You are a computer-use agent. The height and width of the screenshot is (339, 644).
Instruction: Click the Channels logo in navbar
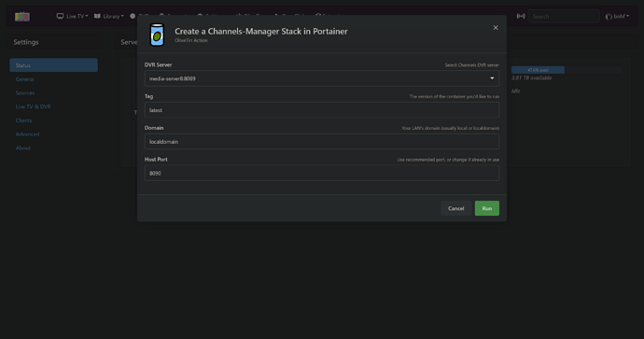point(22,17)
